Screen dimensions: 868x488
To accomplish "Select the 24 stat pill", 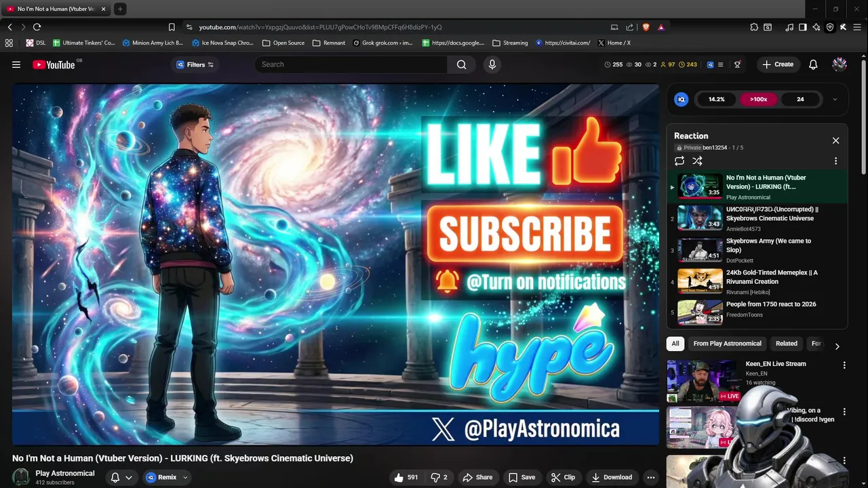I will pyautogui.click(x=800, y=100).
